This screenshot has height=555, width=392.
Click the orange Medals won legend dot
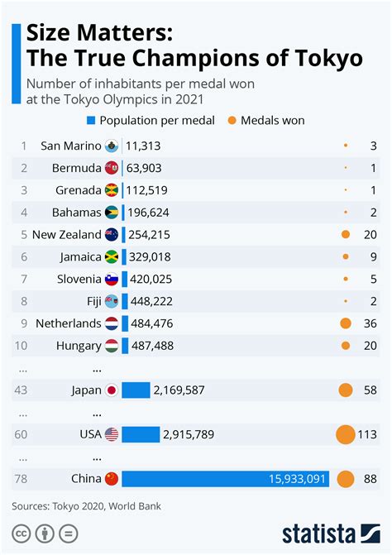coord(232,121)
